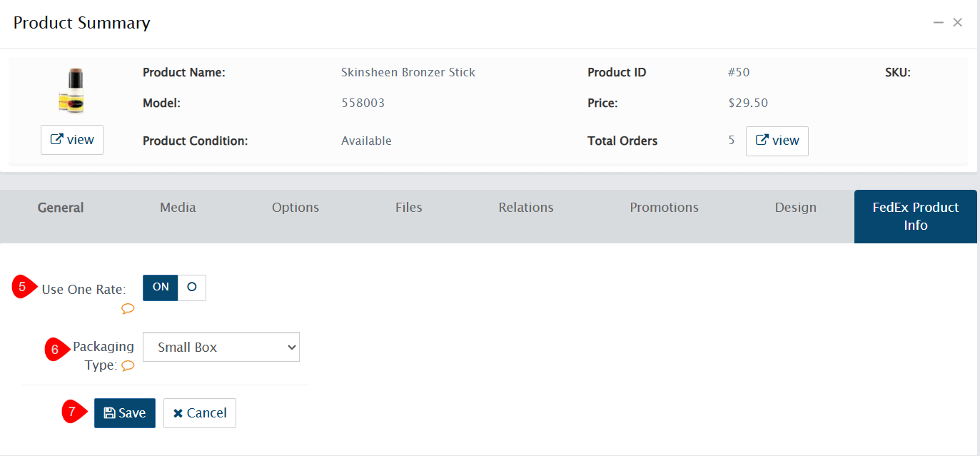Screen dimensions: 980x456
Task: Switch Use One Rate to off side
Action: point(191,287)
